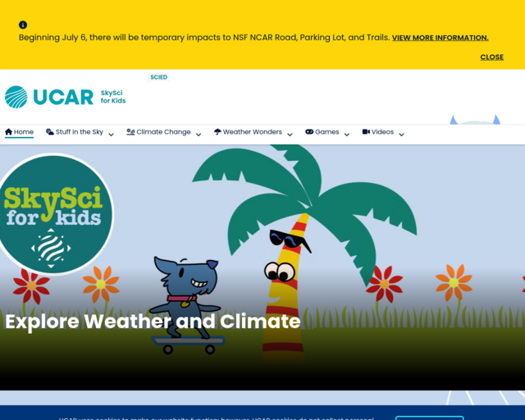Open the Stuff in the Sky menu

pos(75,132)
